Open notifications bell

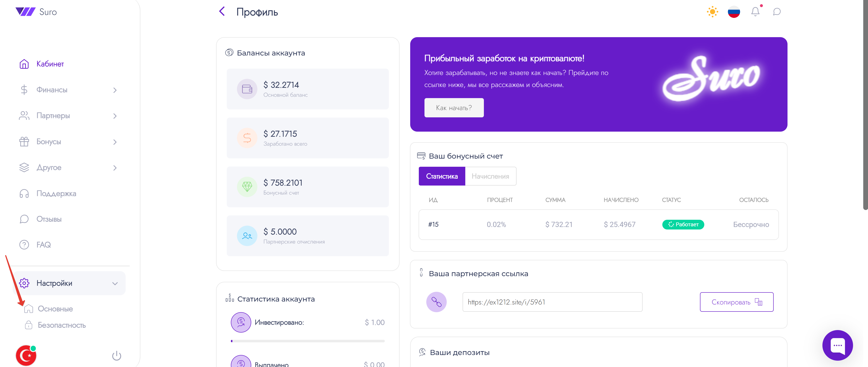click(x=755, y=12)
